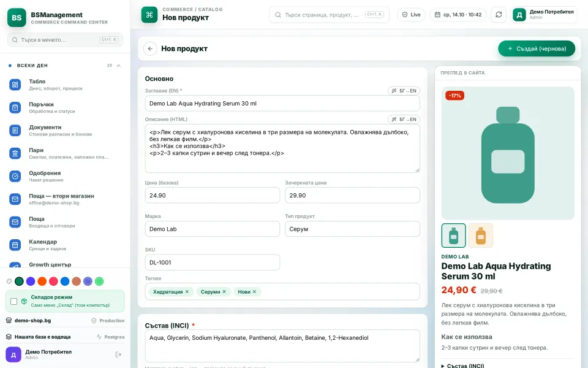Click the -17% discount badge on preview image

(454, 96)
